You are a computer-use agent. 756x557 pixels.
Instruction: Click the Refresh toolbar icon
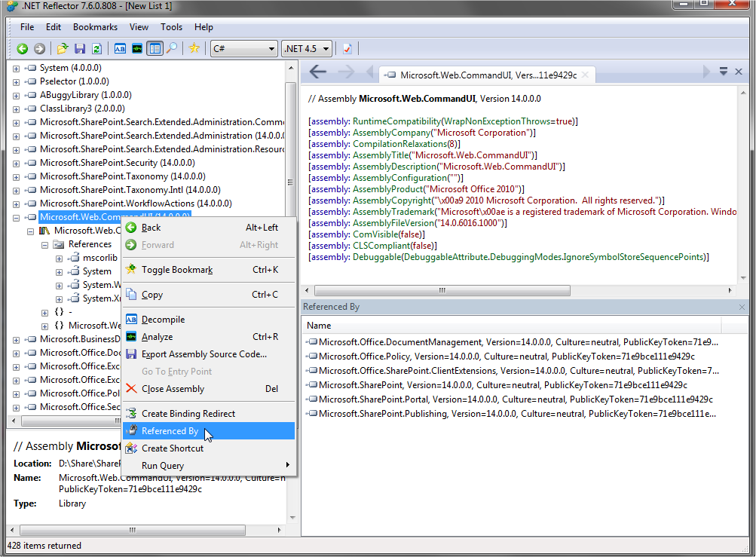click(x=96, y=49)
